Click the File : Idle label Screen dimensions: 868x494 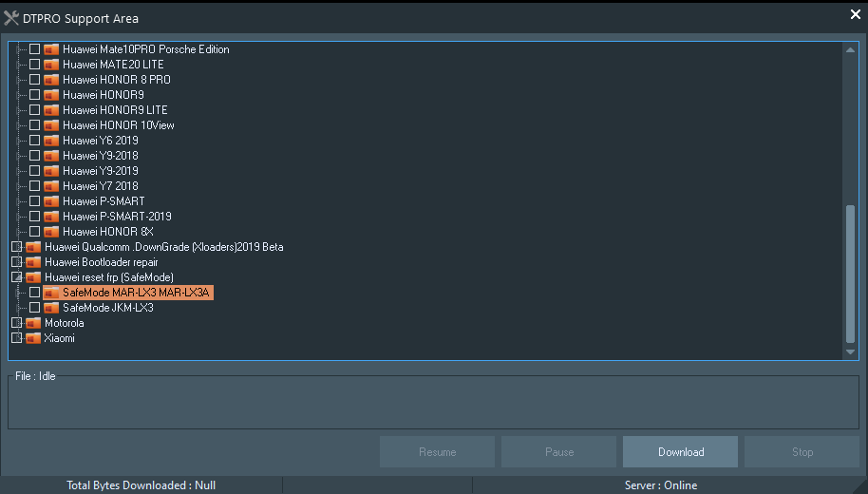(x=35, y=376)
